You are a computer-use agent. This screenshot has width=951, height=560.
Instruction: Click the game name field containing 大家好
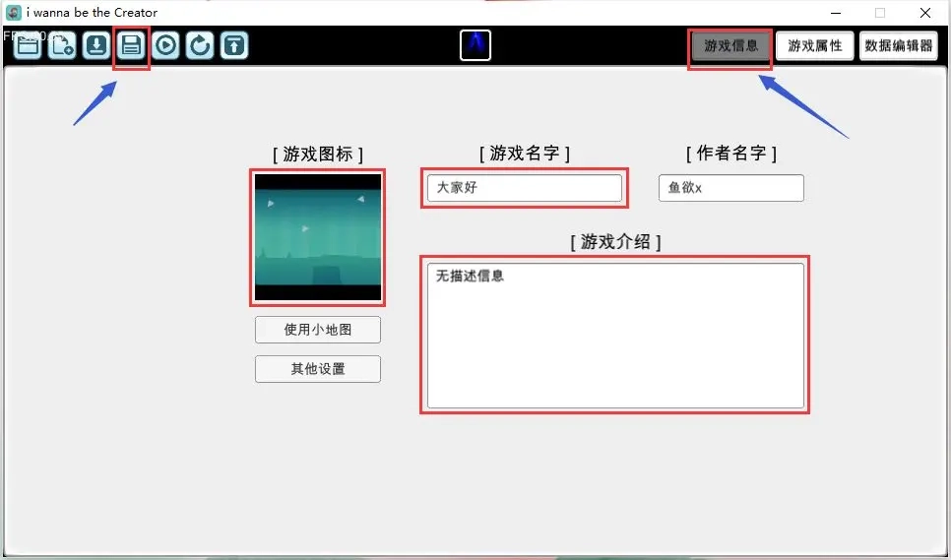[x=524, y=188]
